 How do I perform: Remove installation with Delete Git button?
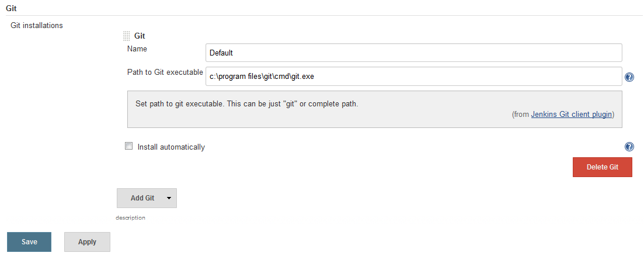pyautogui.click(x=603, y=167)
